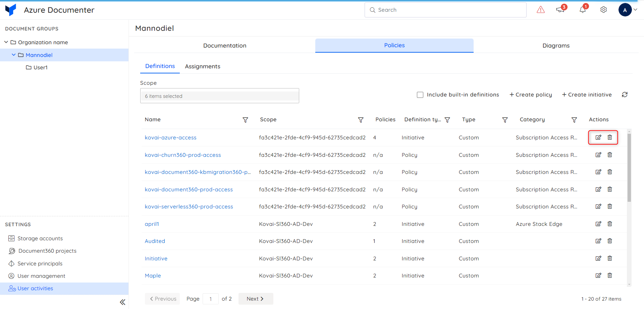
Task: Open the notifications bell icon
Action: point(583,10)
